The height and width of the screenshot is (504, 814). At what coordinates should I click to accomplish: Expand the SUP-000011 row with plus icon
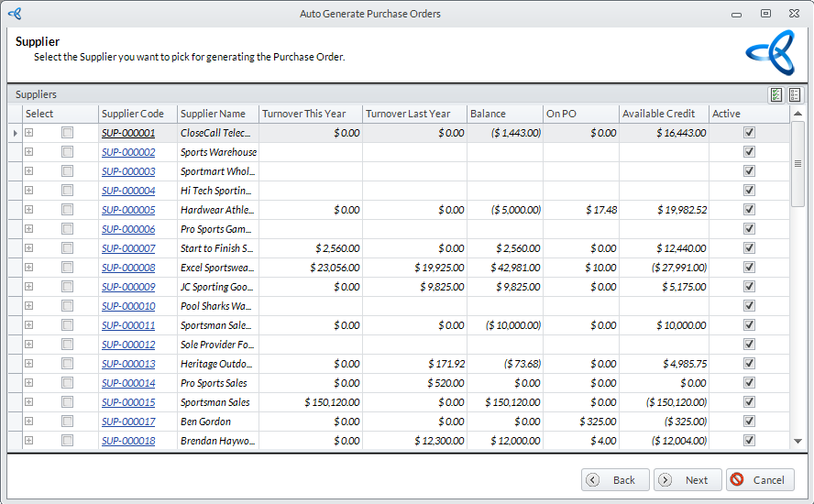coord(28,325)
